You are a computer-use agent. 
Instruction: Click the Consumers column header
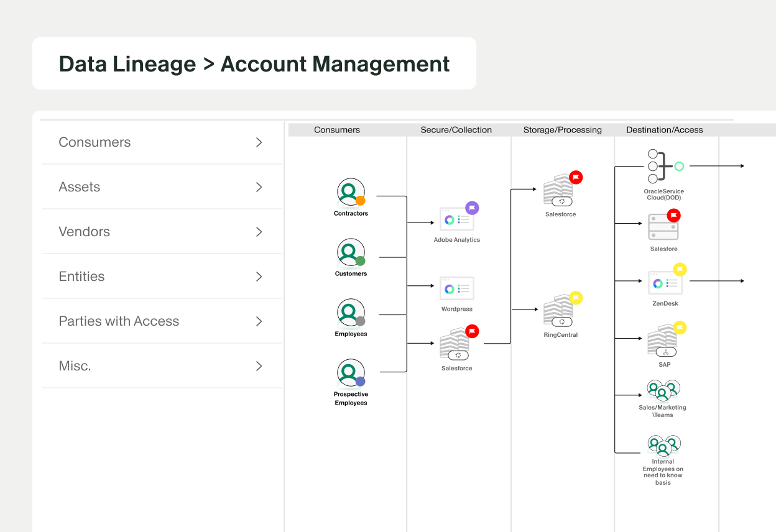point(337,130)
